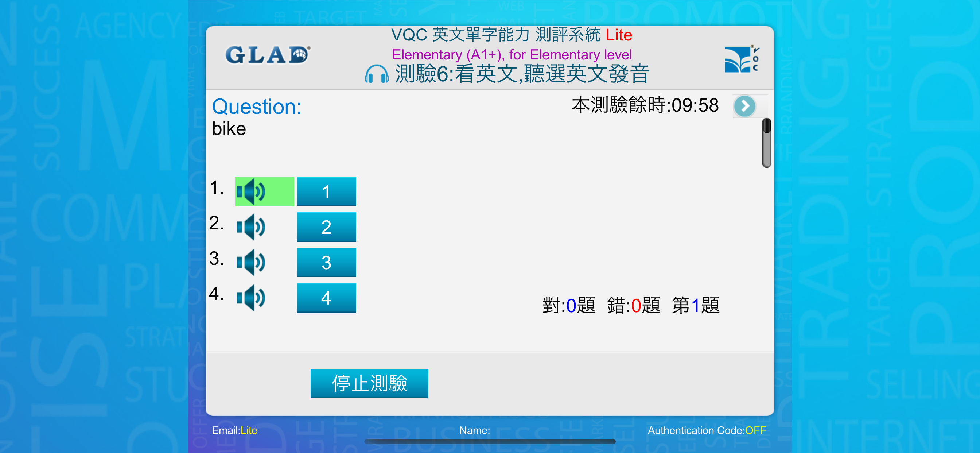Open the VQC logo icon
Image resolution: width=980 pixels, height=453 pixels.
(742, 59)
